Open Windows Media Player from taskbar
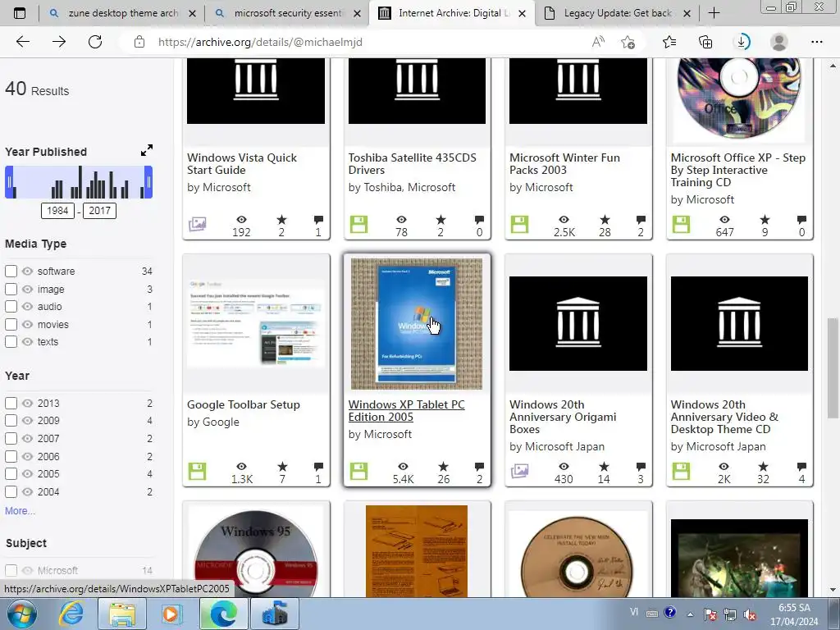The image size is (840, 630). pyautogui.click(x=171, y=614)
